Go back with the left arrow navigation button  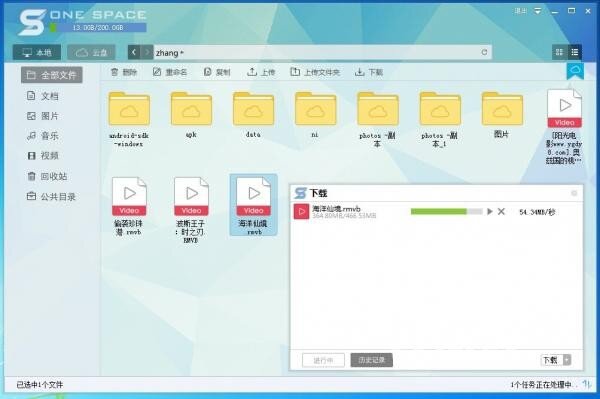coord(134,52)
